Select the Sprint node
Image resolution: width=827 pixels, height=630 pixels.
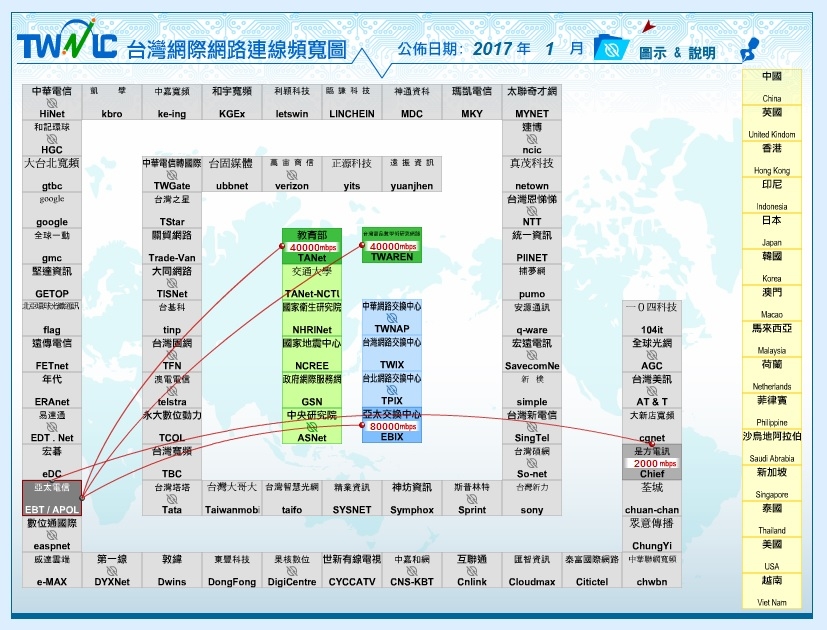(x=472, y=498)
